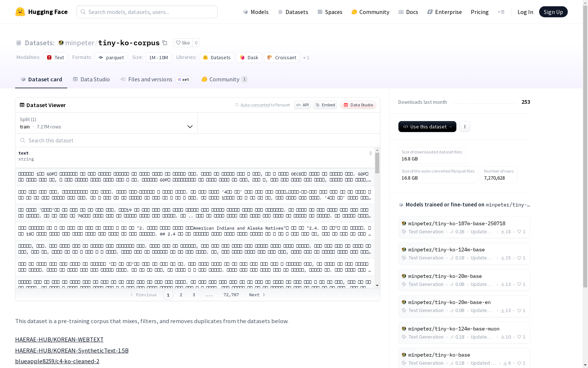Select page 1 in pagination
This screenshot has width=588, height=368.
tap(168, 295)
